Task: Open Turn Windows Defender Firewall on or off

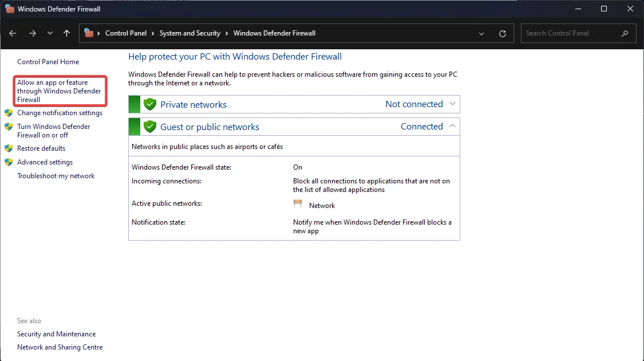Action: click(53, 131)
